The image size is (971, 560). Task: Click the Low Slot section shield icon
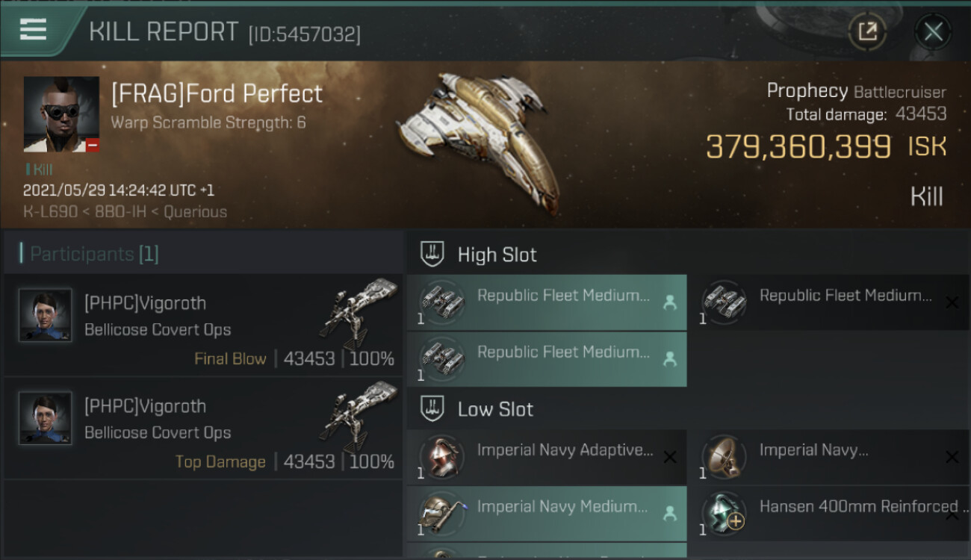[x=433, y=409]
